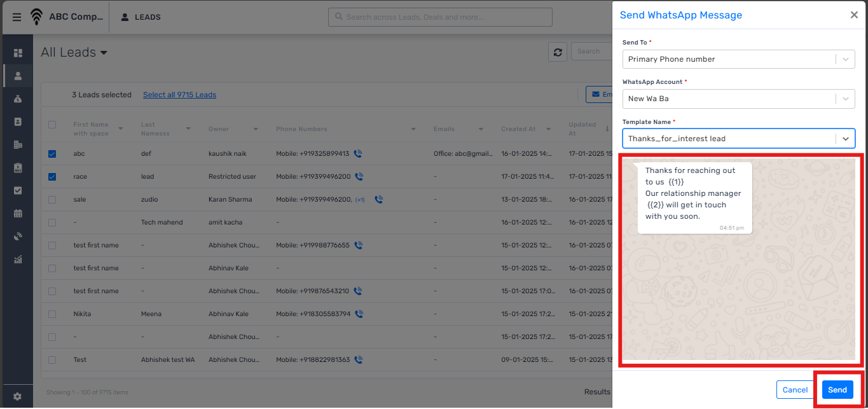The height and width of the screenshot is (409, 868).
Task: Click call icon for +918822981363
Action: coord(359,359)
